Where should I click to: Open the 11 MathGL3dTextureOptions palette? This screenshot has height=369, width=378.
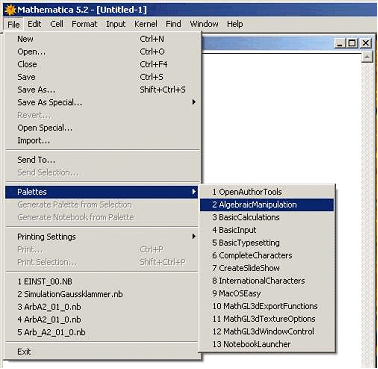[267, 319]
